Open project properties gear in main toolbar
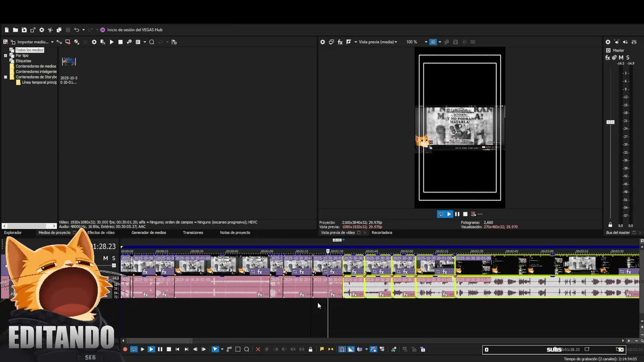The height and width of the screenshot is (362, 644). pos(42,30)
